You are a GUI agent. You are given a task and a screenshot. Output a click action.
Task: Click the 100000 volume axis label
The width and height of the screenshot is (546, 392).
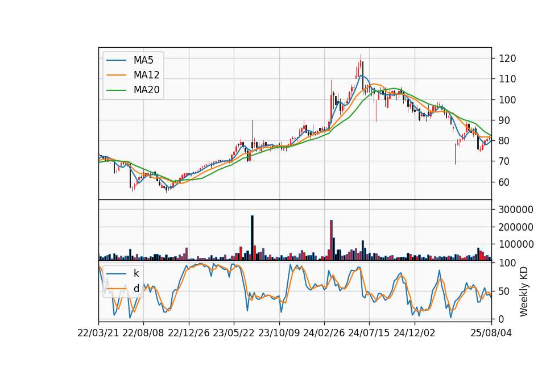click(x=516, y=244)
